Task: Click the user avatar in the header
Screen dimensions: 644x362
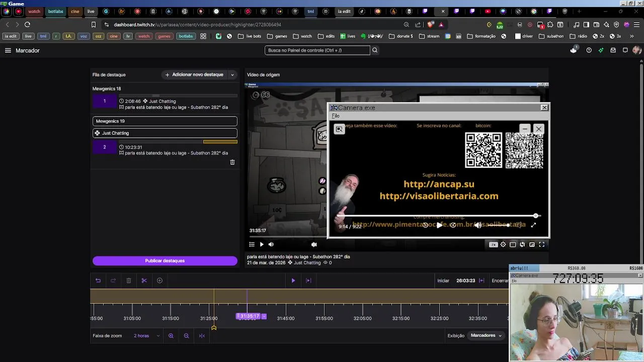Action: pos(637,50)
